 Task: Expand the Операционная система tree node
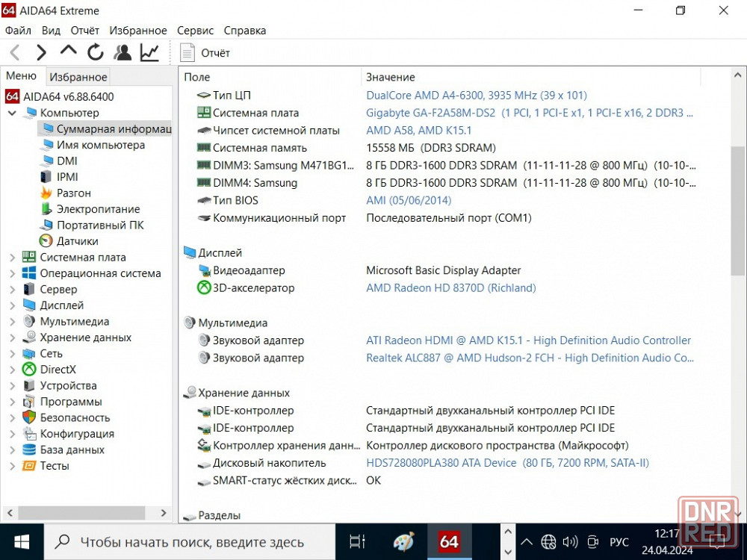tap(12, 273)
